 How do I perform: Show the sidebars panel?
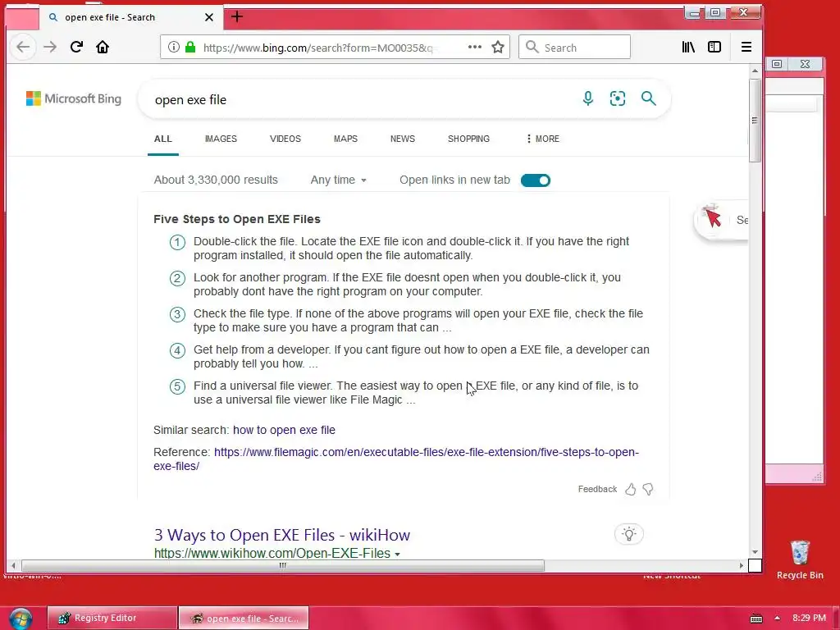click(714, 47)
